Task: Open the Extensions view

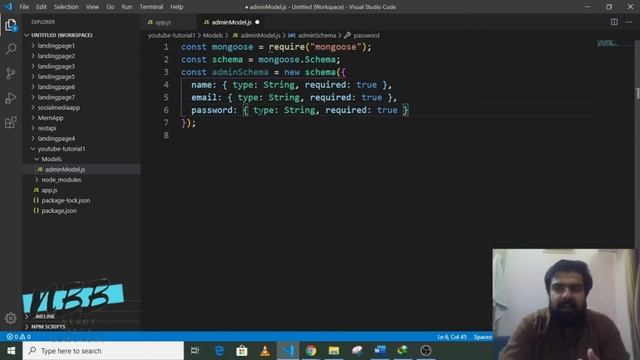Action: pyautogui.click(x=11, y=122)
